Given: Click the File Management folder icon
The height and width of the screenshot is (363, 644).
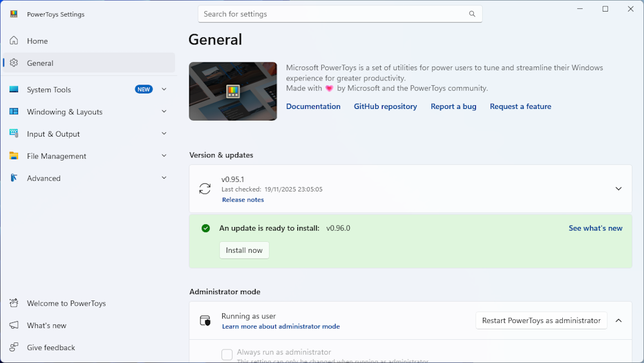Looking at the screenshot, I should tap(14, 156).
